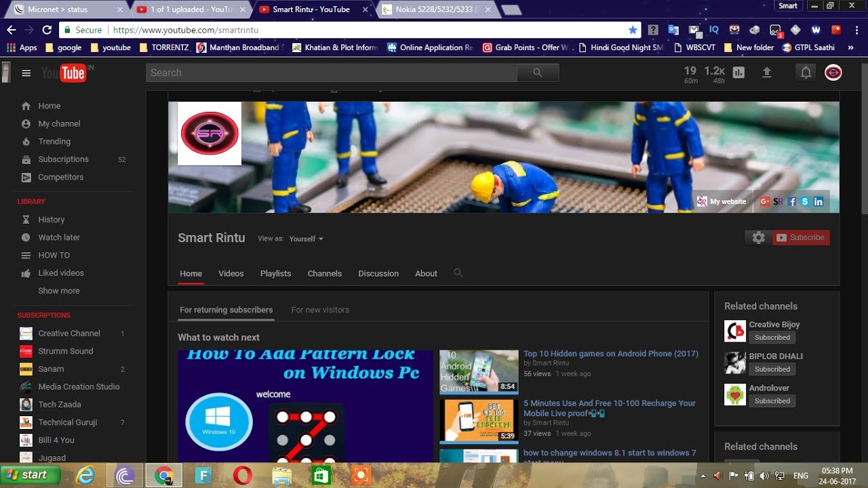Reload the page
868x488 pixels.
[x=47, y=30]
